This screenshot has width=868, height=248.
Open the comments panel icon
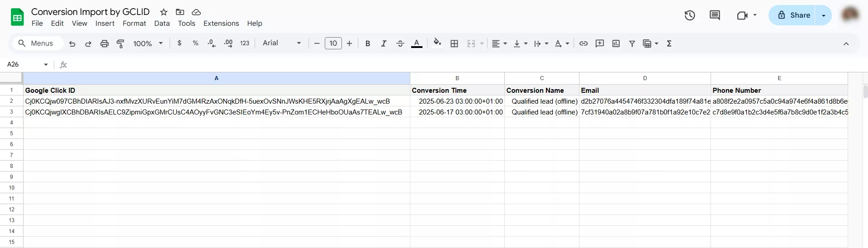pos(715,15)
